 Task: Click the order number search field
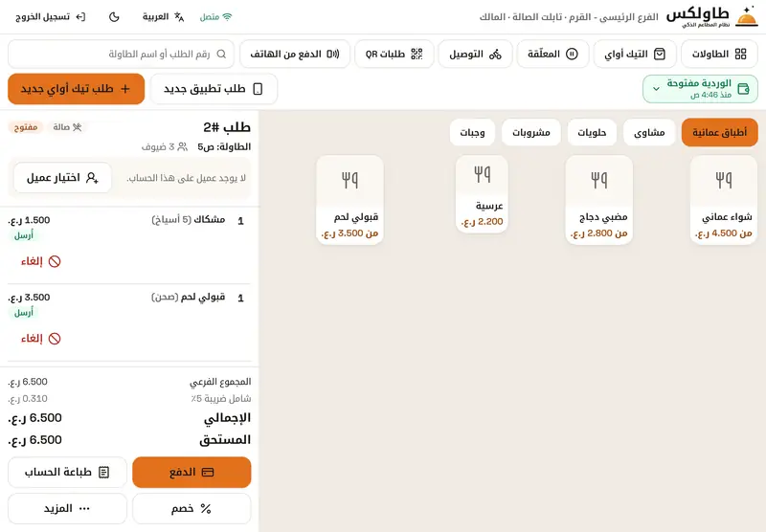click(122, 54)
